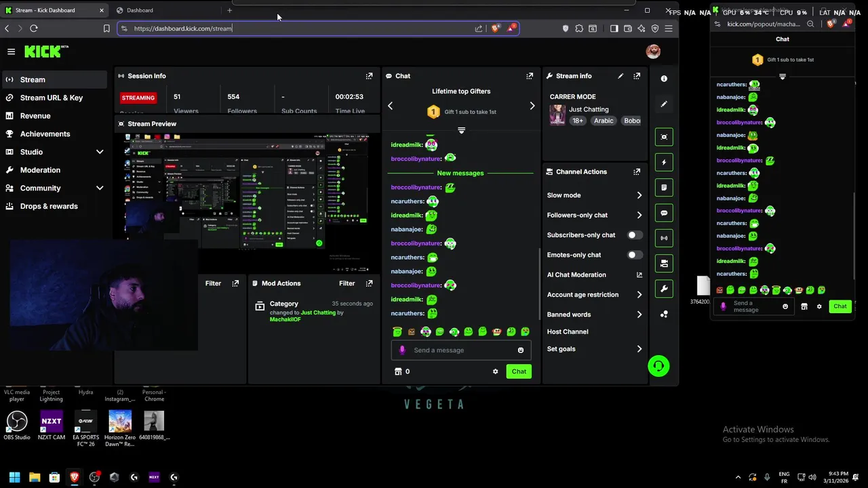
Task: Click dashboard chat message input field
Action: pyautogui.click(x=460, y=350)
